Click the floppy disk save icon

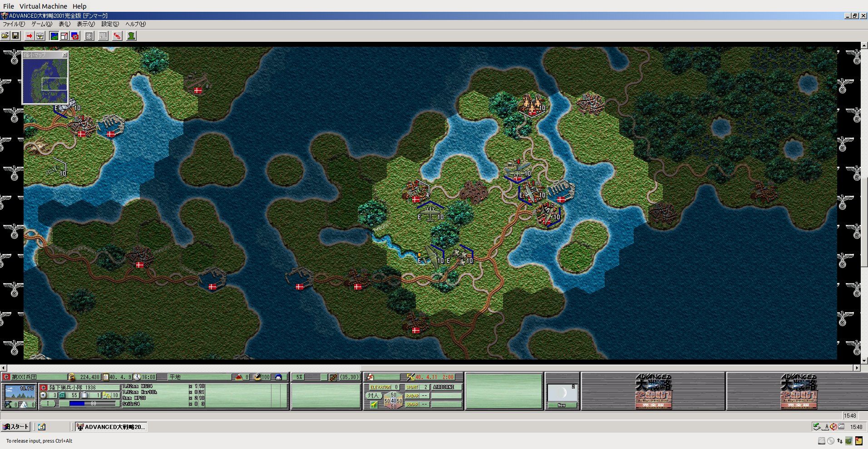[15, 36]
